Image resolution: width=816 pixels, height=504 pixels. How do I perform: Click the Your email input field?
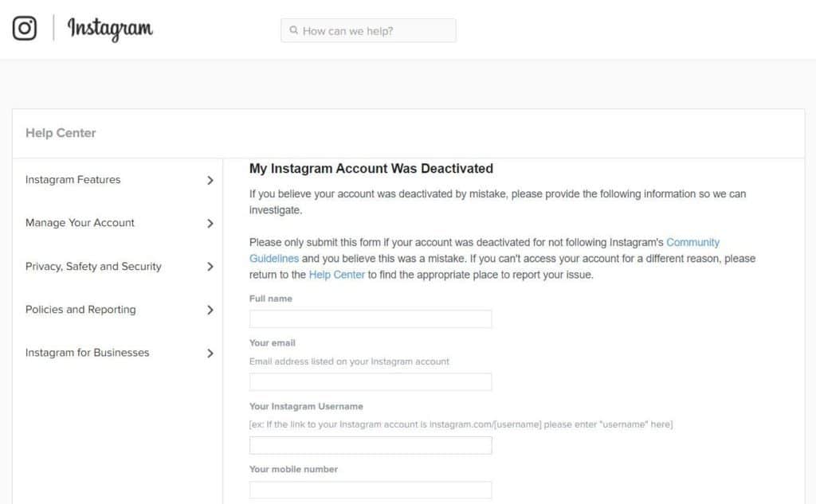(371, 381)
